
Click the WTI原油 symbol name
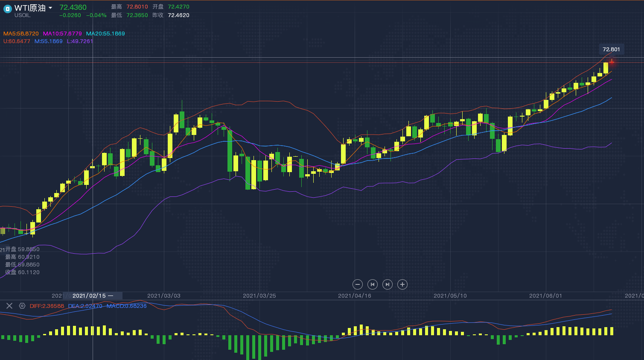(x=30, y=8)
